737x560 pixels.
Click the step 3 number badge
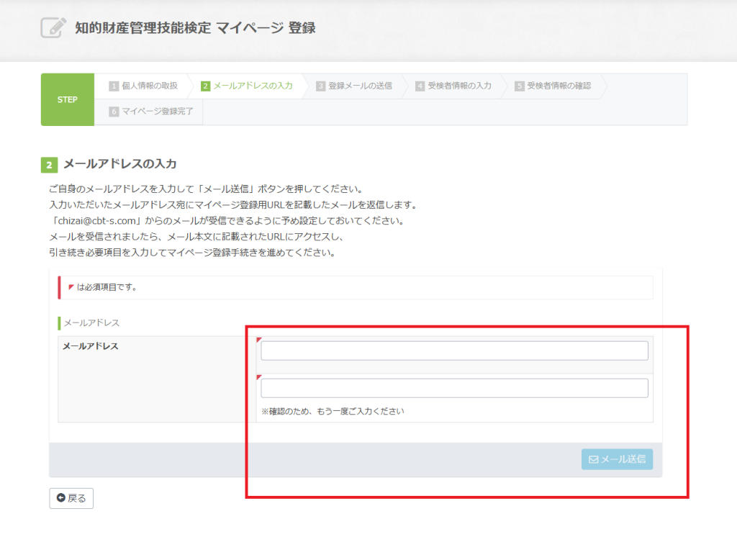320,86
